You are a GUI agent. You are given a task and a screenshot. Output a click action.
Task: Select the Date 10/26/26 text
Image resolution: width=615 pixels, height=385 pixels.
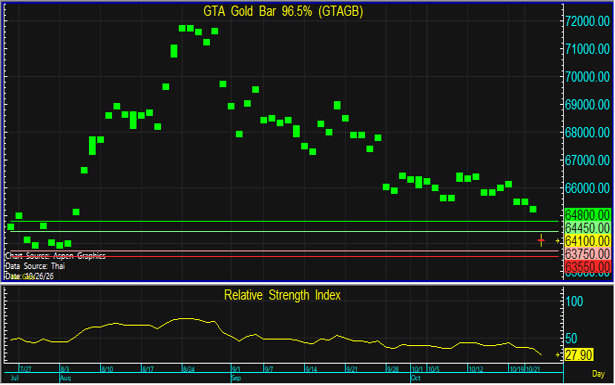click(29, 276)
